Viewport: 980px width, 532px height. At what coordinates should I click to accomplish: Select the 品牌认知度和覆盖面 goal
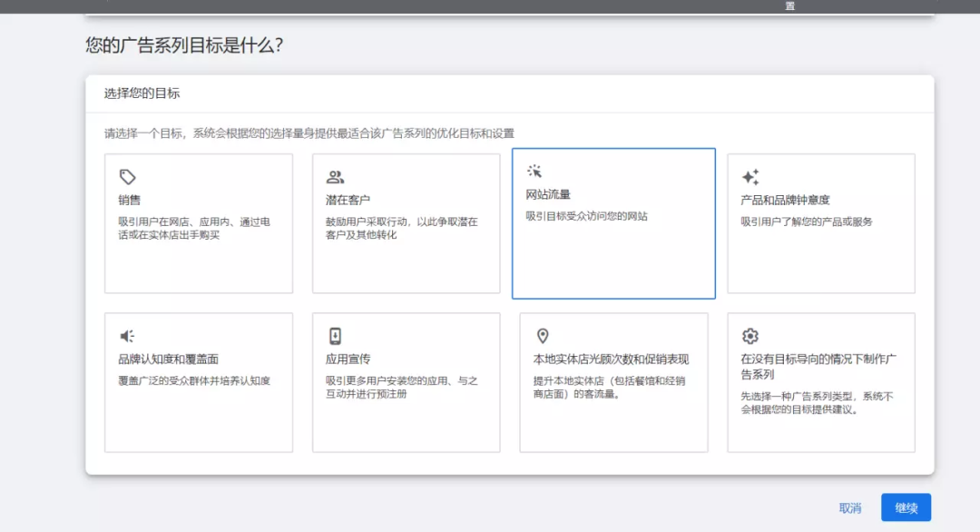coord(198,381)
